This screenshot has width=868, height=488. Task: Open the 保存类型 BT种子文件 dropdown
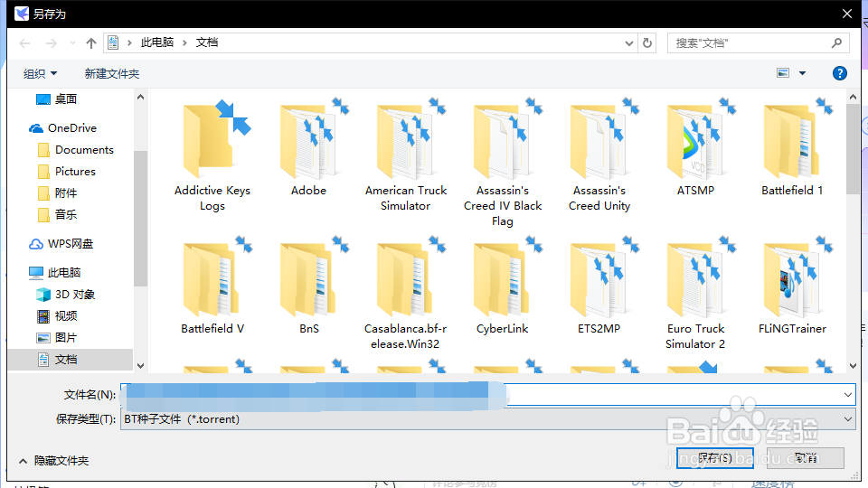487,418
